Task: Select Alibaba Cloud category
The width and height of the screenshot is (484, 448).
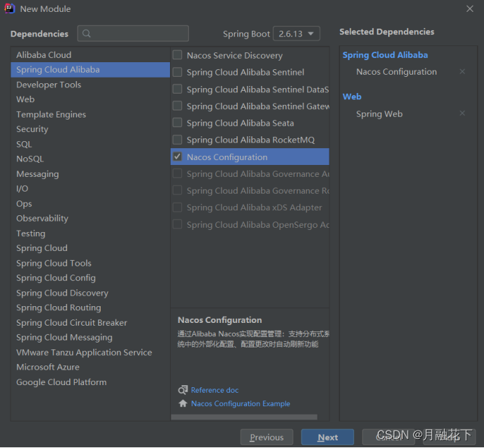Action: [x=90, y=55]
